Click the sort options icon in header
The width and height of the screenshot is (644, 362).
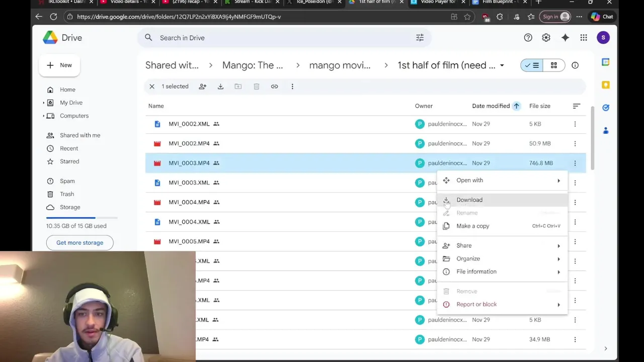[x=577, y=106]
